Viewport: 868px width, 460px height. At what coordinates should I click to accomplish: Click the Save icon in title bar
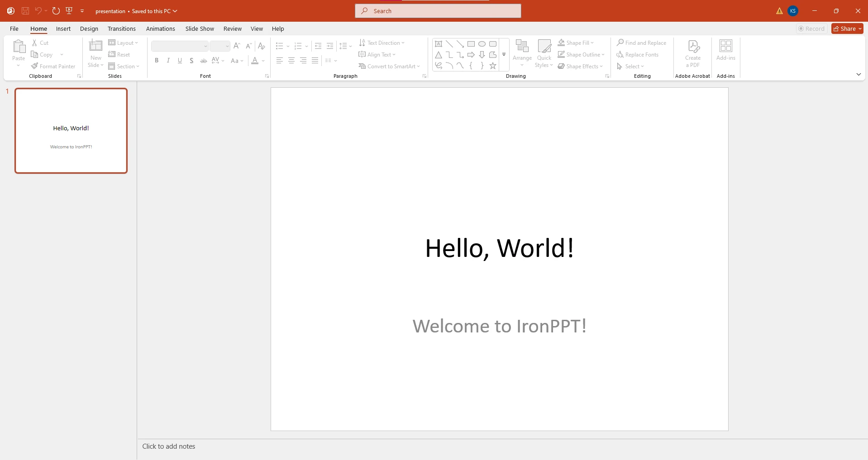[x=25, y=11]
